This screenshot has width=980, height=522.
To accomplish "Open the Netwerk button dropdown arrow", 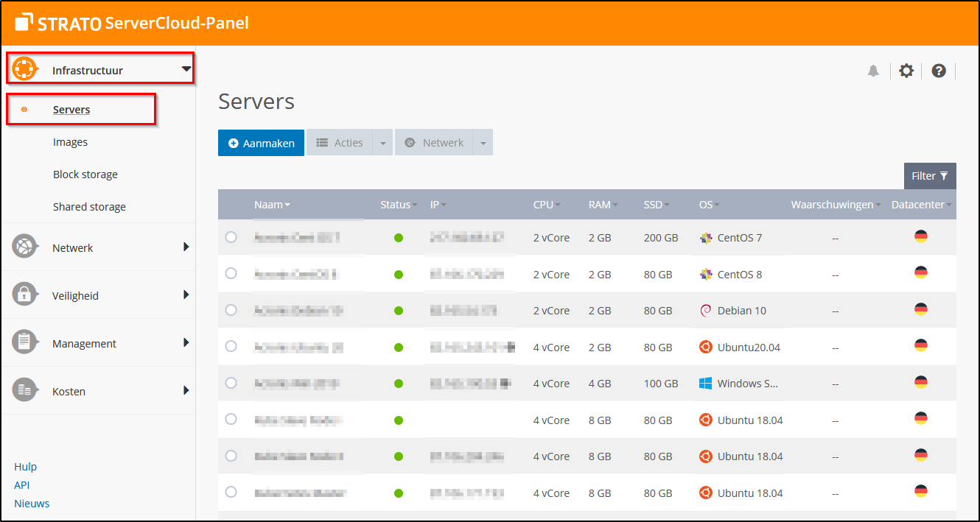I will pos(483,142).
